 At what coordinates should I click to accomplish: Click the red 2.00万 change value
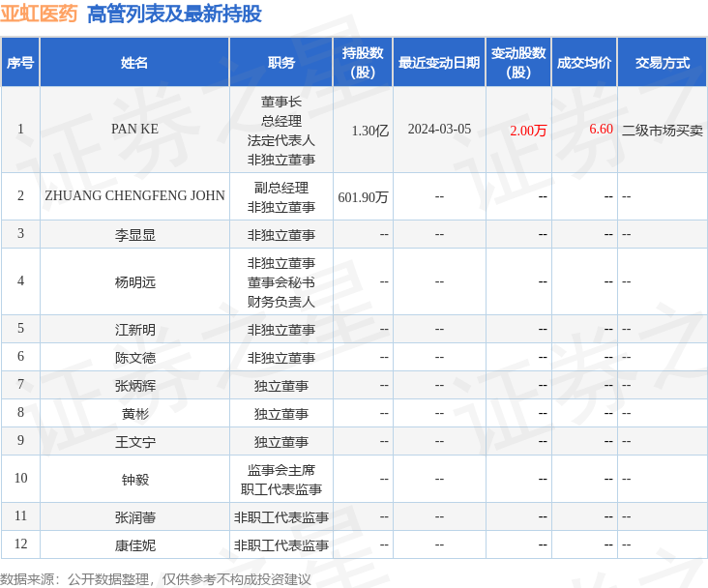click(528, 131)
